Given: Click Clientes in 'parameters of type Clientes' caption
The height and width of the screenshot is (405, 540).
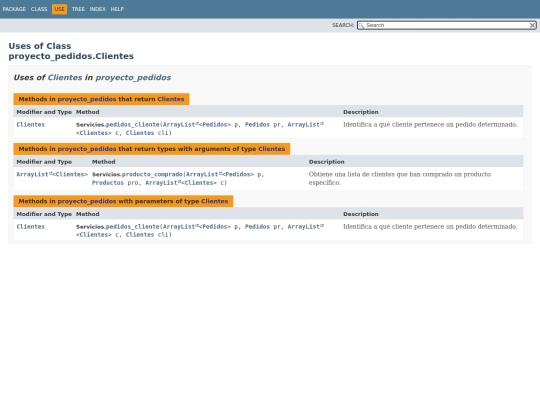Looking at the screenshot, I should point(215,201).
